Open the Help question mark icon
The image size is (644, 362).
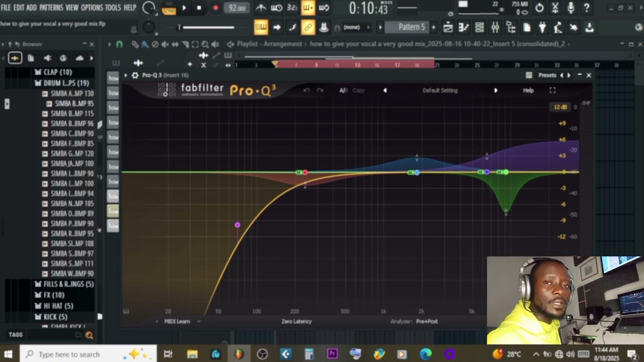click(586, 8)
